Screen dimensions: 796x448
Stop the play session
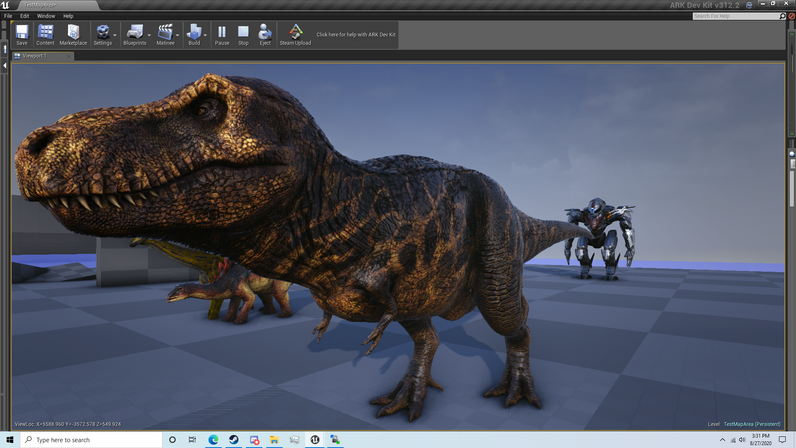pos(243,35)
